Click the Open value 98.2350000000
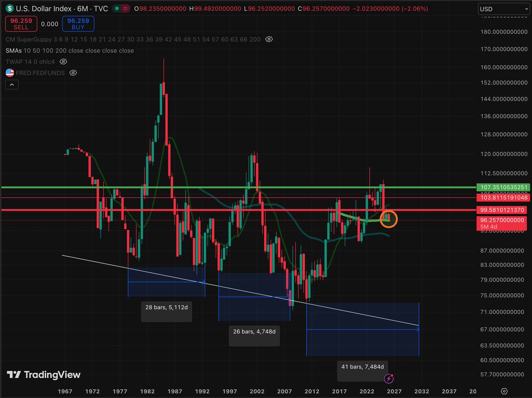This screenshot has height=398, width=532. 162,8
